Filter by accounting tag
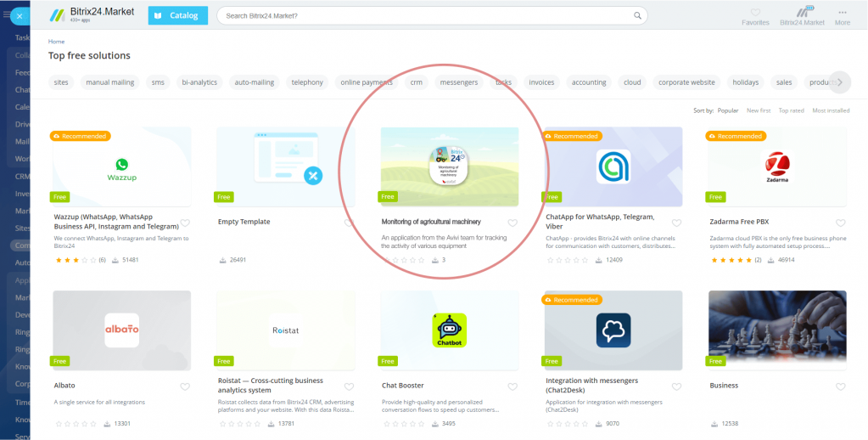The width and height of the screenshot is (868, 440). click(x=589, y=82)
